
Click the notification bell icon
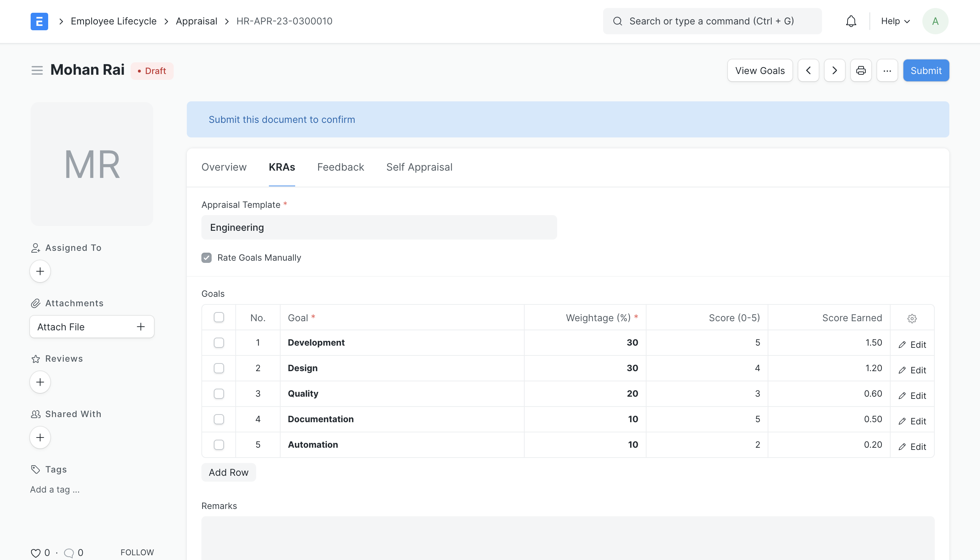pyautogui.click(x=851, y=21)
